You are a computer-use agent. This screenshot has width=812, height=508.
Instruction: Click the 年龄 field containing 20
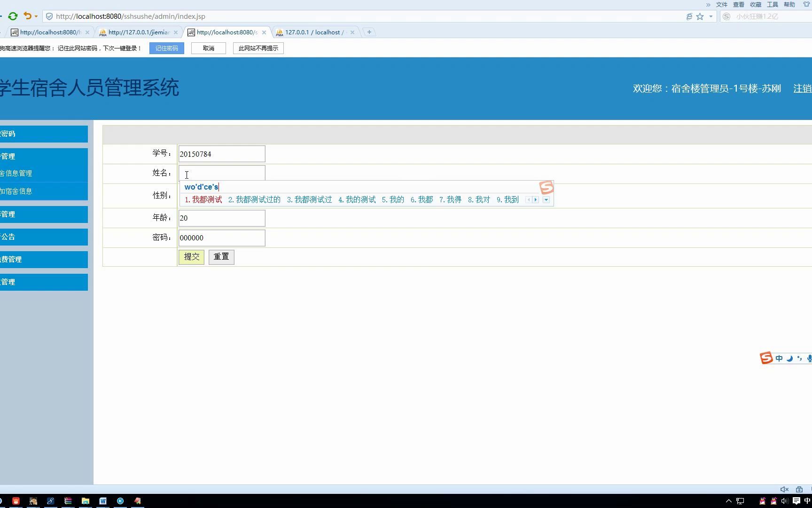[x=222, y=218]
